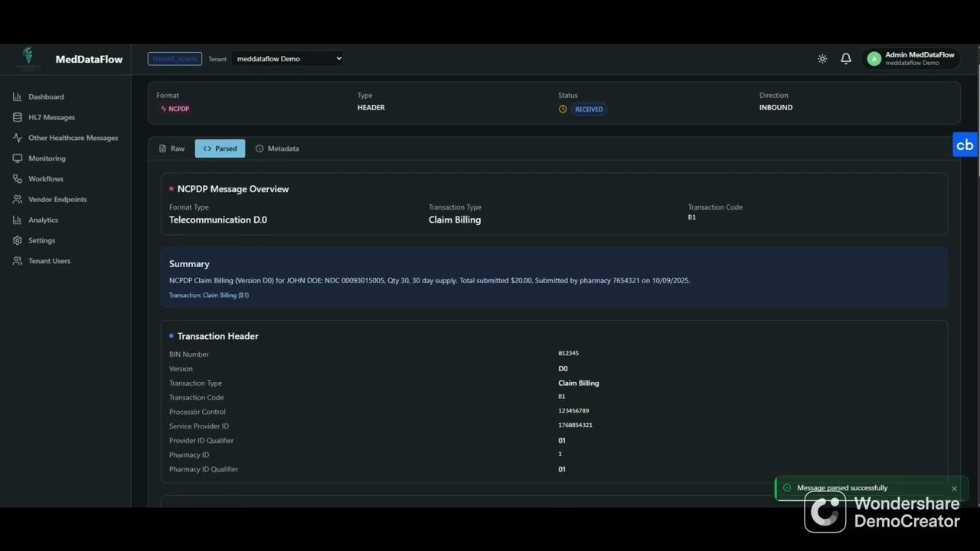Image resolution: width=980 pixels, height=551 pixels.
Task: Click the Analytics bar chart icon
Action: [17, 220]
